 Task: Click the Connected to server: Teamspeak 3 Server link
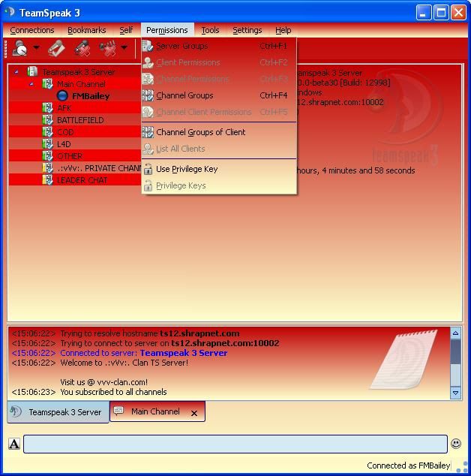coord(144,353)
